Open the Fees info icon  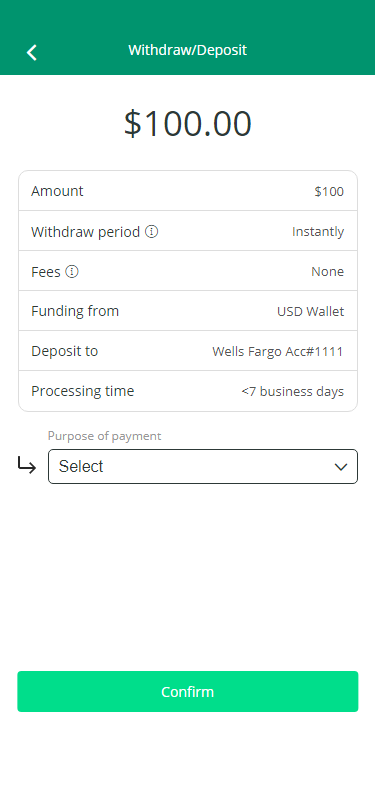pyautogui.click(x=72, y=271)
